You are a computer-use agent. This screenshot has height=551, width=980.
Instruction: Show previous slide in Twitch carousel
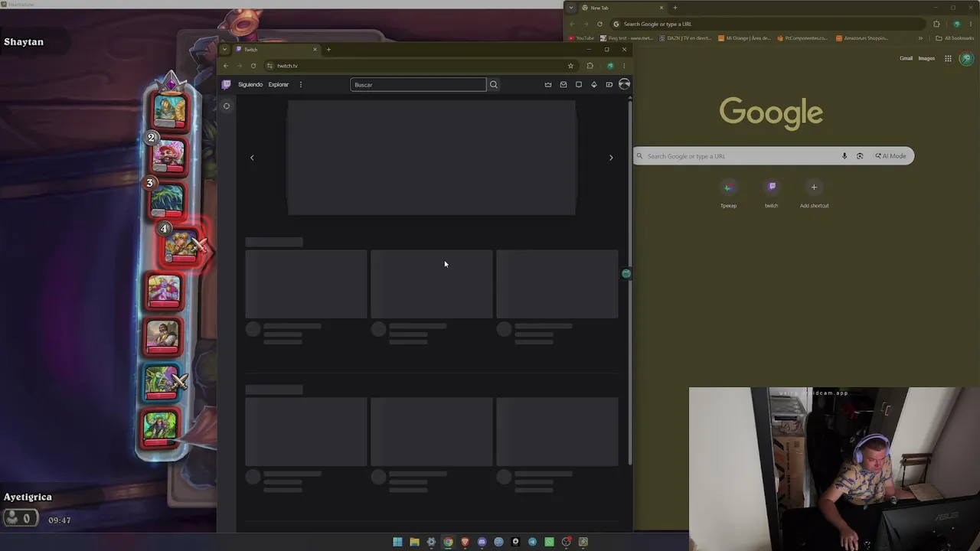click(252, 158)
